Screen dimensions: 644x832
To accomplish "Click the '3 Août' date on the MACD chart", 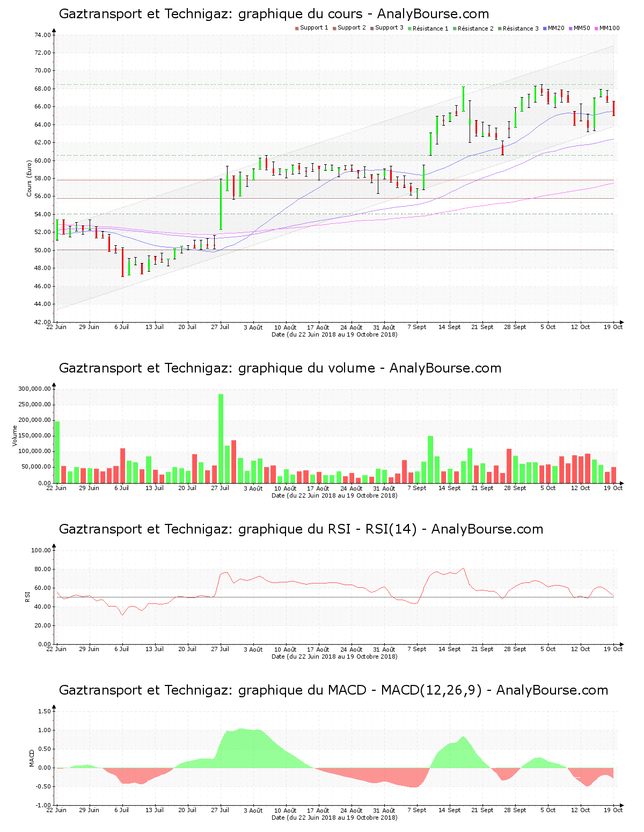I will tap(253, 810).
